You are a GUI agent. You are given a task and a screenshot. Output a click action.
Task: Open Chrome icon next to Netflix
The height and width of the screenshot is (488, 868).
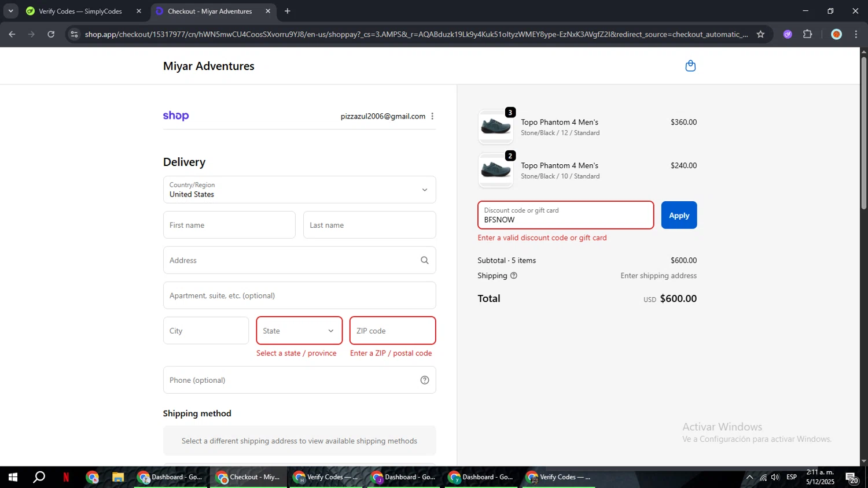coord(92,477)
